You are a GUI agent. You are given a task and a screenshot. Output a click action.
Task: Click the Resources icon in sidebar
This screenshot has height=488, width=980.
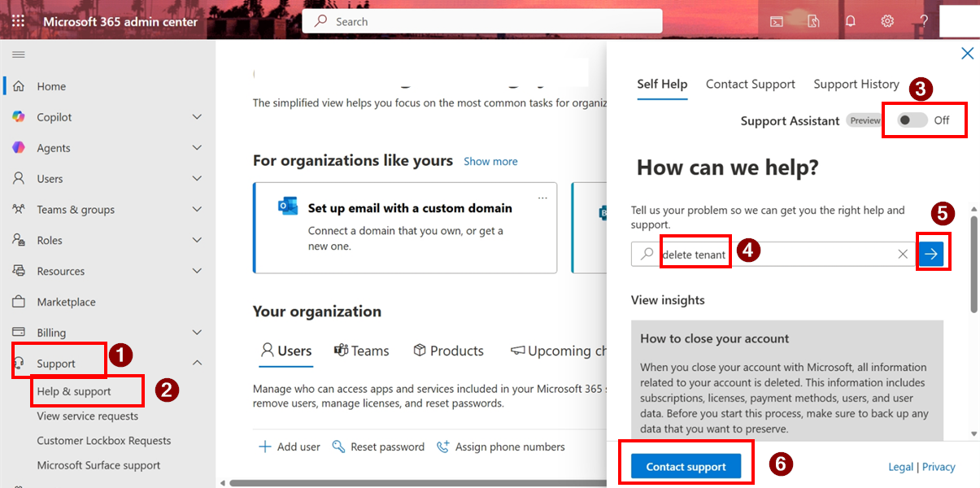[x=18, y=272]
